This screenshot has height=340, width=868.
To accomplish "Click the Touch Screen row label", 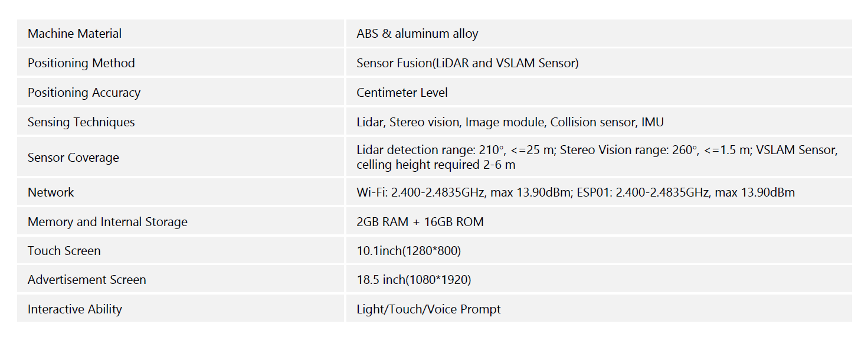I will click(64, 251).
